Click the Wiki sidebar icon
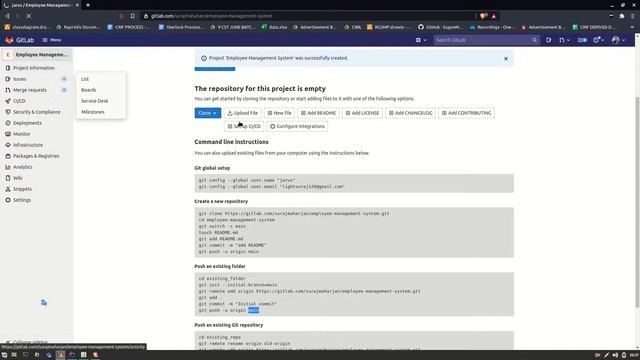The width and height of the screenshot is (640, 360). click(x=8, y=178)
